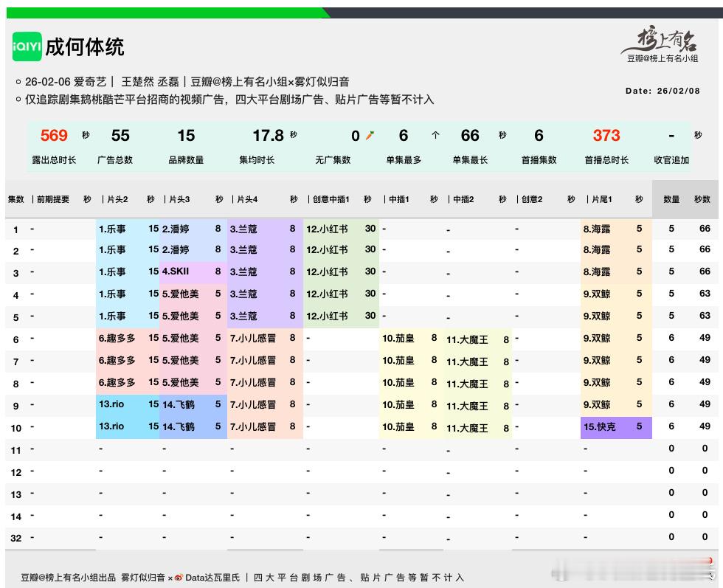Image resolution: width=723 pixels, height=588 pixels.
Task: Click the 中插1 column header
Action: click(x=399, y=199)
